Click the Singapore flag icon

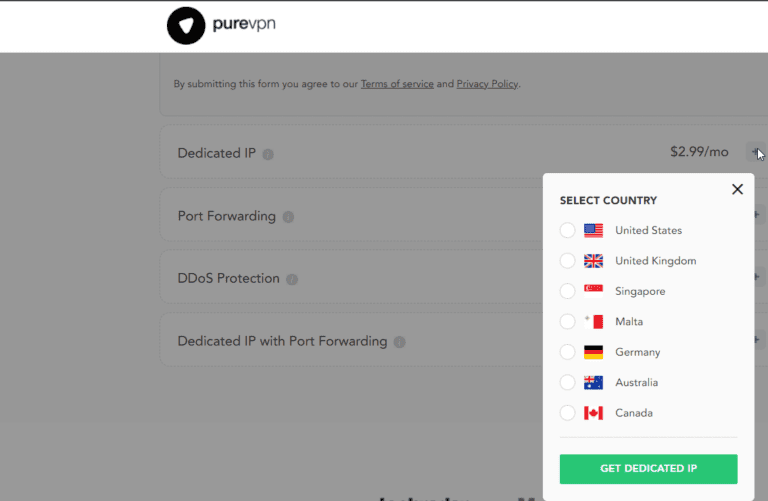click(x=593, y=291)
